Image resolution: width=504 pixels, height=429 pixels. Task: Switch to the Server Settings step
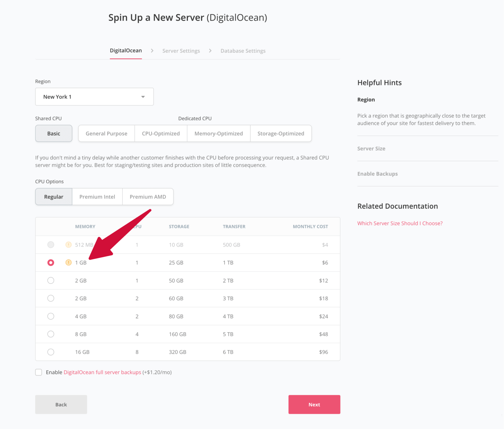pyautogui.click(x=181, y=51)
